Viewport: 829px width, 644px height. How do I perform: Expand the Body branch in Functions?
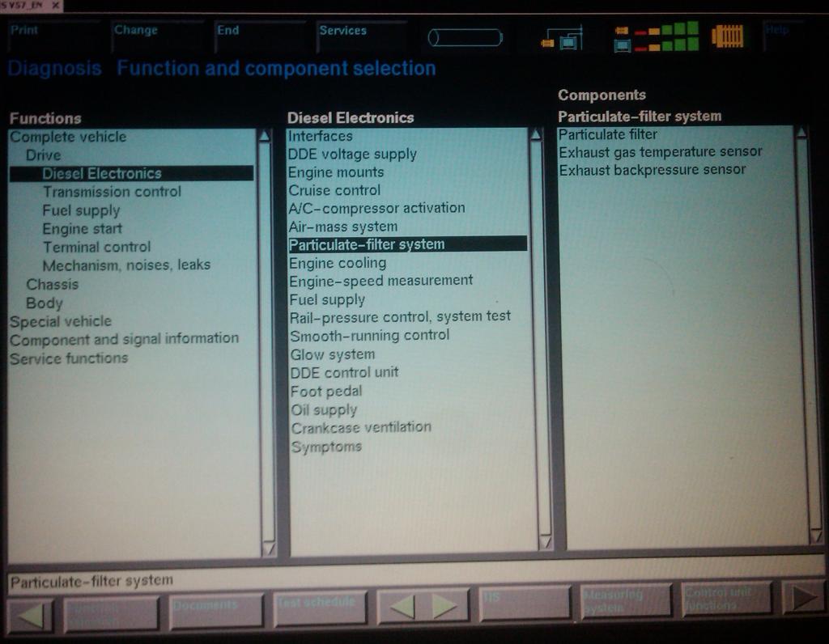44,303
